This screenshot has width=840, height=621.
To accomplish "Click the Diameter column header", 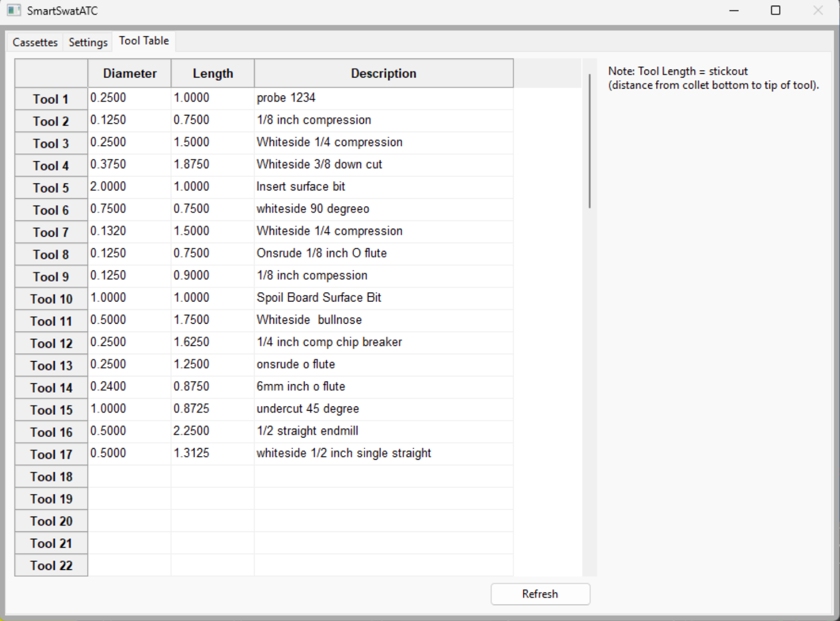I will tap(130, 73).
